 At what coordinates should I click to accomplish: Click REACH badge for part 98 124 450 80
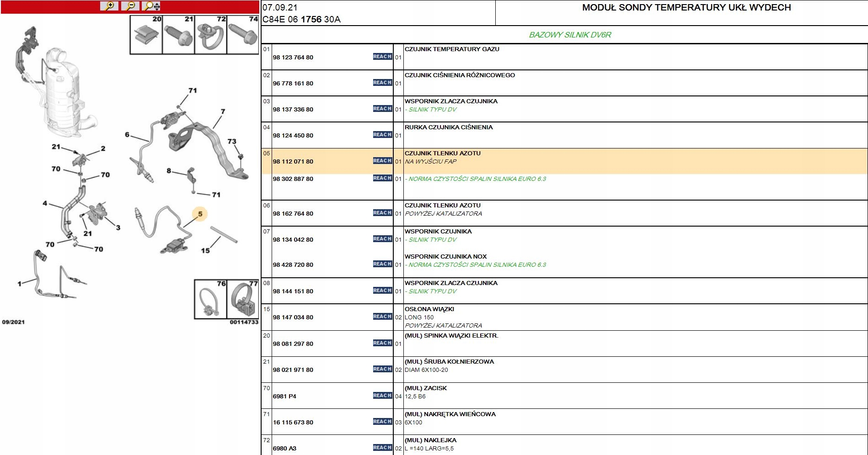click(382, 135)
